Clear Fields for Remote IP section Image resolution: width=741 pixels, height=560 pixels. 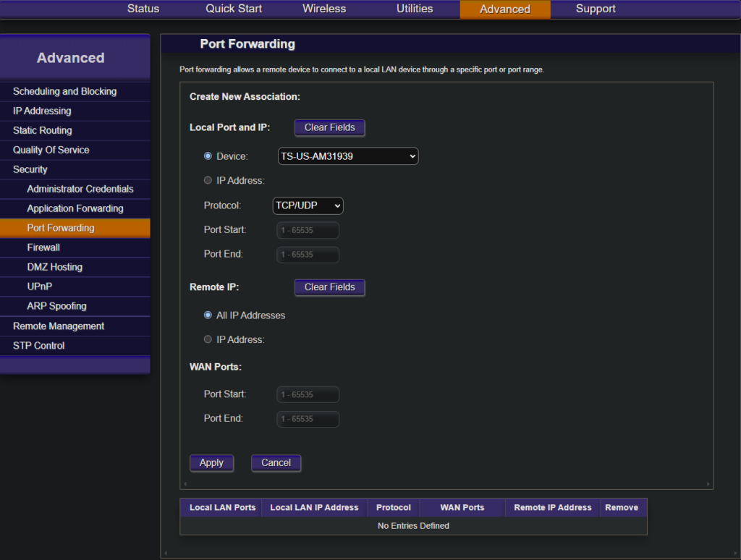[x=329, y=287]
